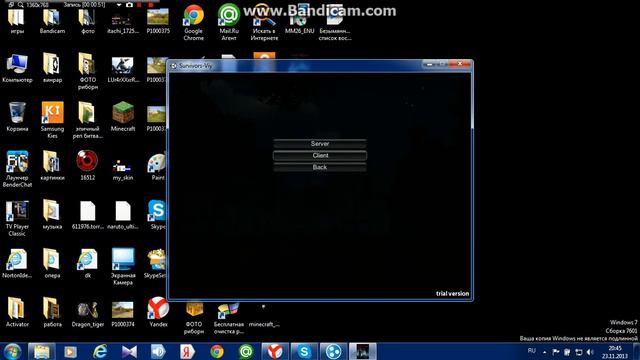Click the volume icon in system tray
Viewport: 640px width, 360px height.
coord(590,352)
